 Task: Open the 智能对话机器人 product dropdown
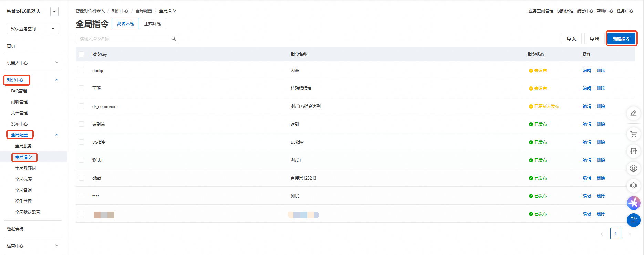point(54,11)
